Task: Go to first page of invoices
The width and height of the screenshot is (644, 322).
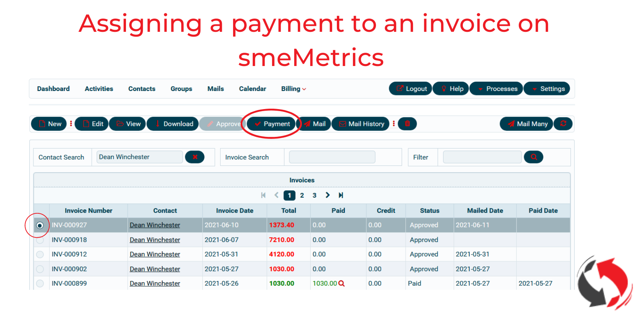Action: tap(263, 195)
